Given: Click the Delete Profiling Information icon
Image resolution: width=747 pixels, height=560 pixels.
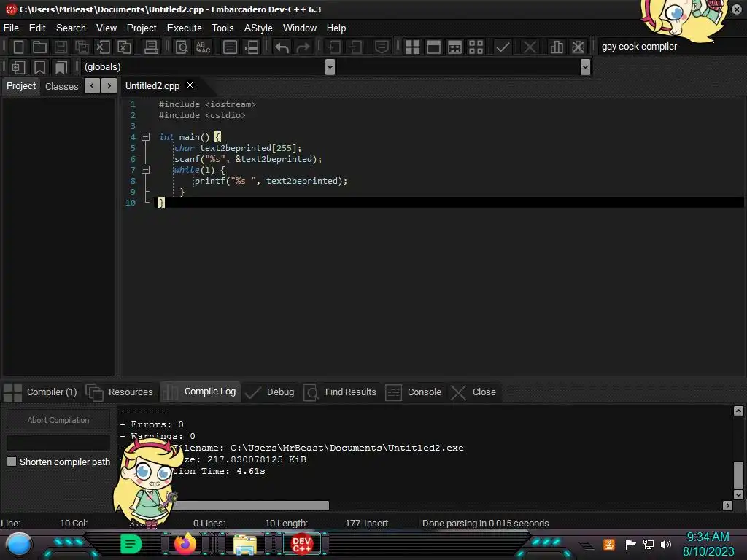Looking at the screenshot, I should [x=578, y=47].
